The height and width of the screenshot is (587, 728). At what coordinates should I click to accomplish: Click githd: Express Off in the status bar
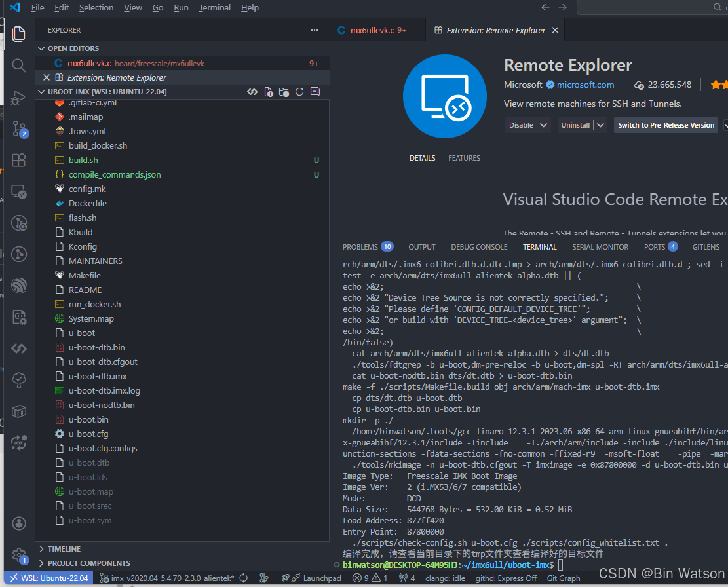pyautogui.click(x=506, y=578)
